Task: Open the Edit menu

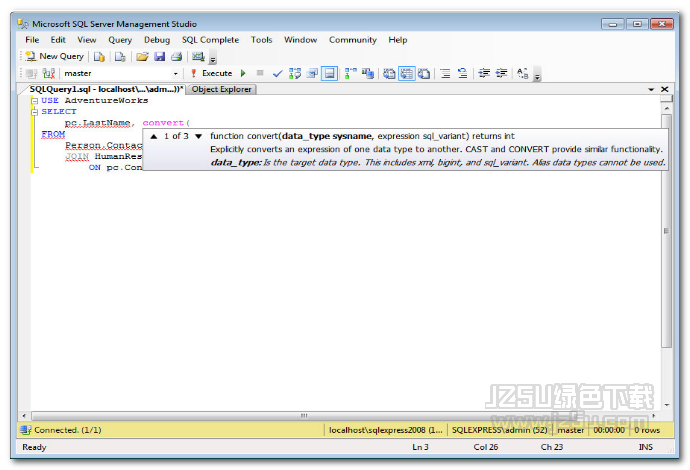Action: (x=58, y=40)
